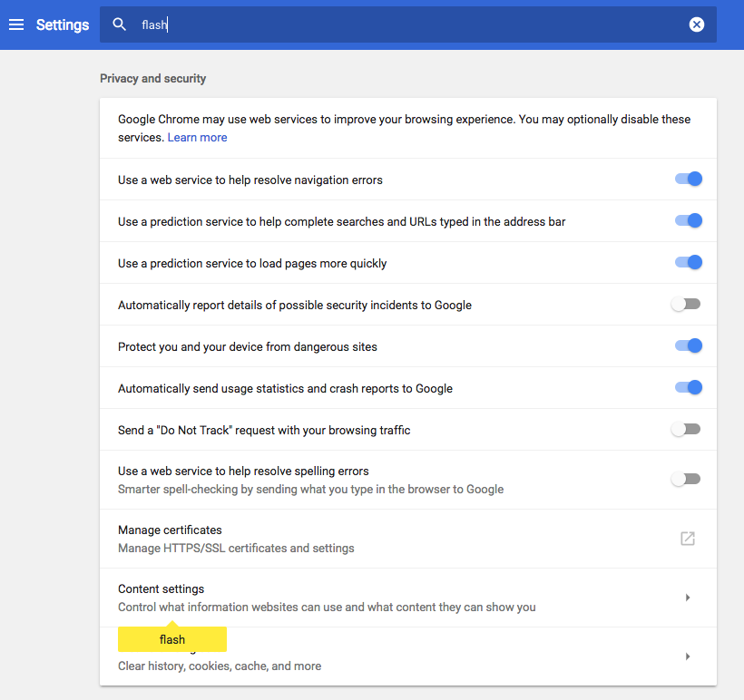Click the Settings title in the header
Image resolution: width=744 pixels, height=700 pixels.
(x=62, y=24)
